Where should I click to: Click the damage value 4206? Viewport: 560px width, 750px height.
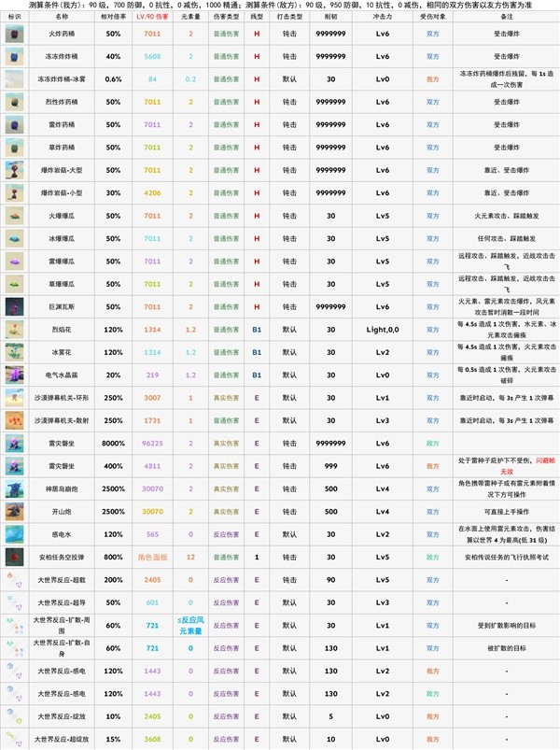click(x=152, y=193)
